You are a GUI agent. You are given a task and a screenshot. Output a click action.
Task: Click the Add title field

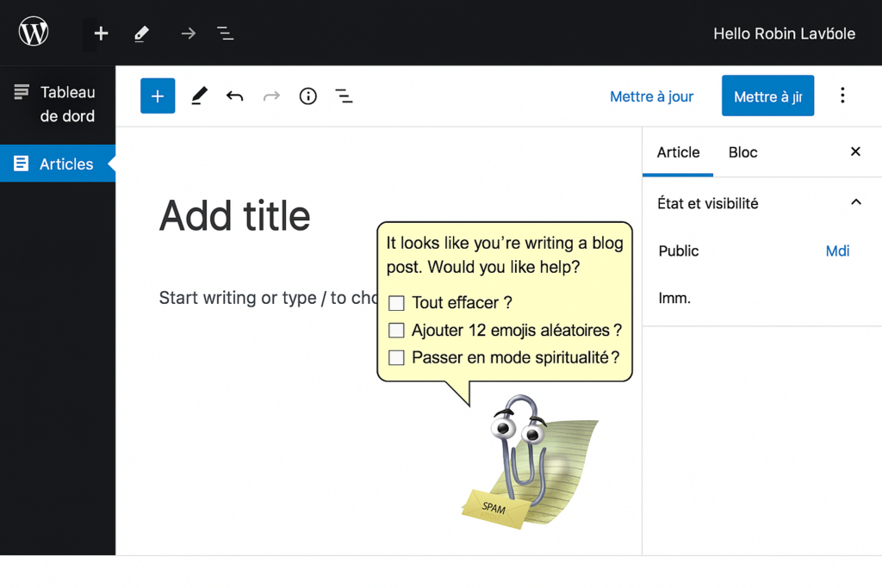point(235,216)
